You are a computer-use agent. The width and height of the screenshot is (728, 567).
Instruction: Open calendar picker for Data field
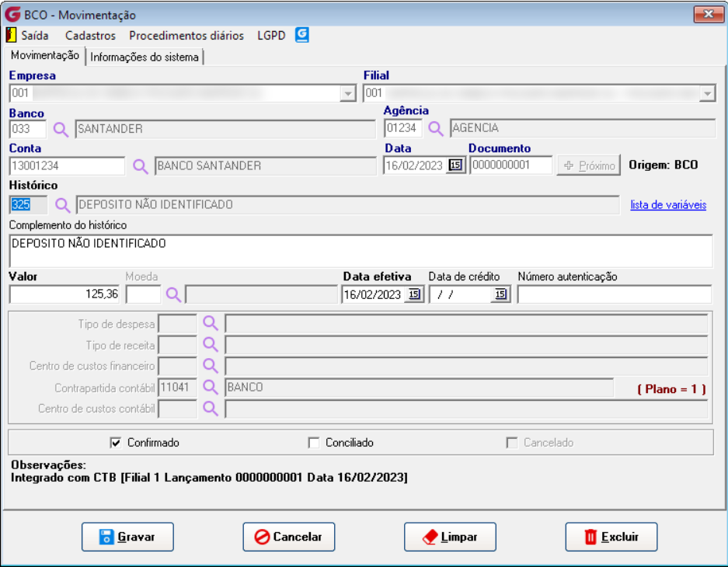point(455,165)
